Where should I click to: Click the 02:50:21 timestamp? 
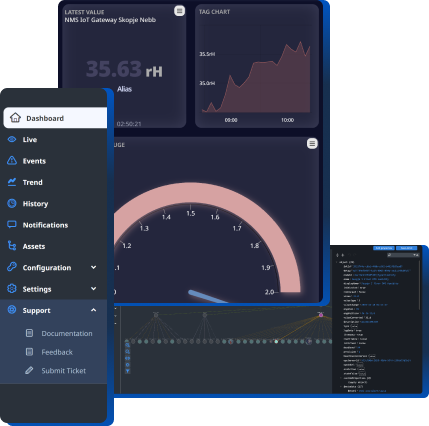(129, 124)
